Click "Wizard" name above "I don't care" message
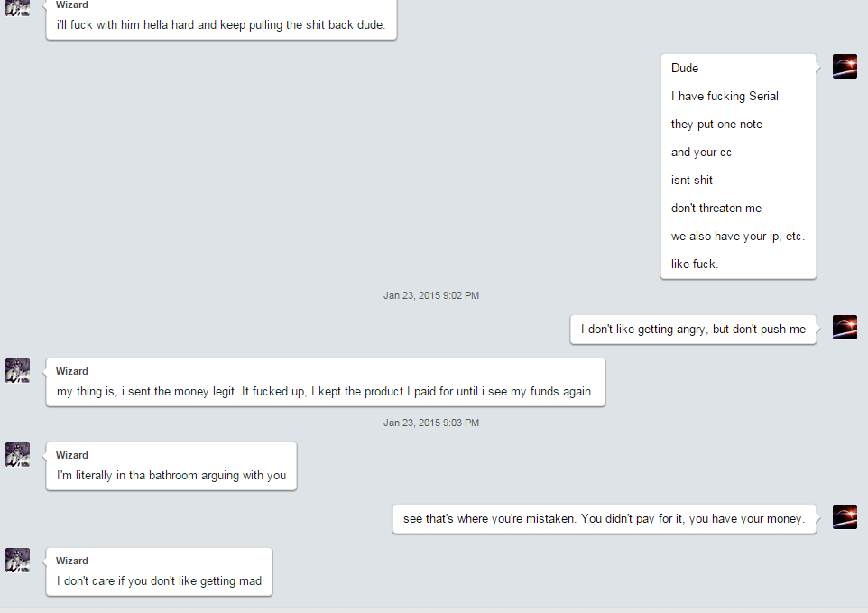 click(x=72, y=561)
